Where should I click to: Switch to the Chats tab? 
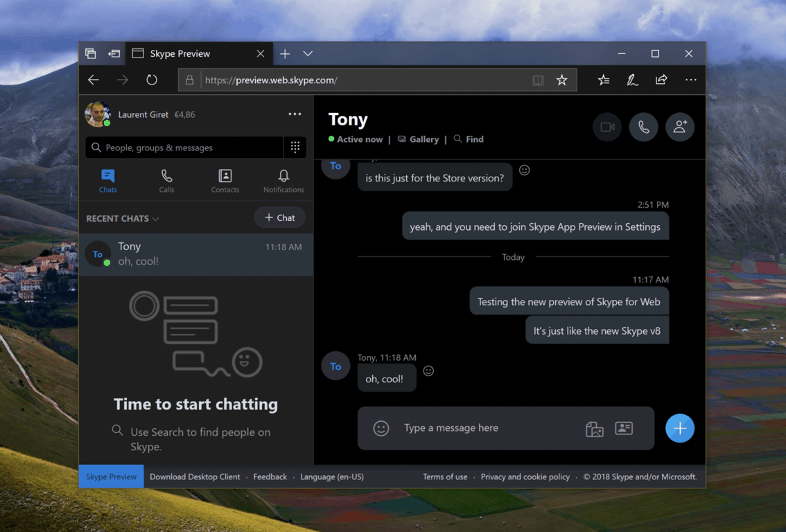point(107,181)
